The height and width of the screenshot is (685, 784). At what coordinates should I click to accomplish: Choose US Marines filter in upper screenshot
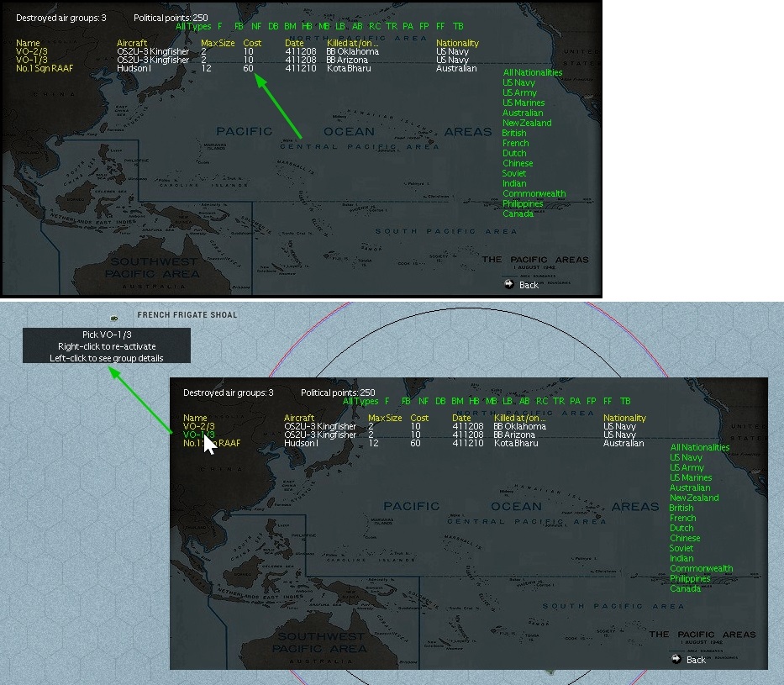(524, 103)
